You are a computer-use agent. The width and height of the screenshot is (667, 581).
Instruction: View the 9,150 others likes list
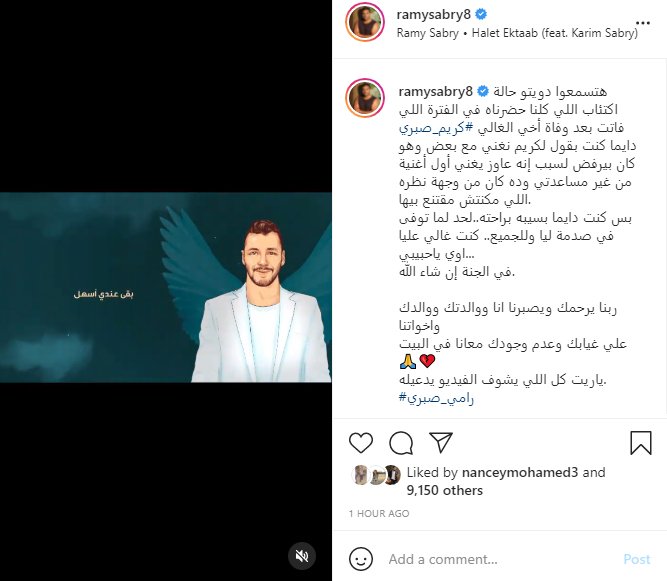[445, 490]
